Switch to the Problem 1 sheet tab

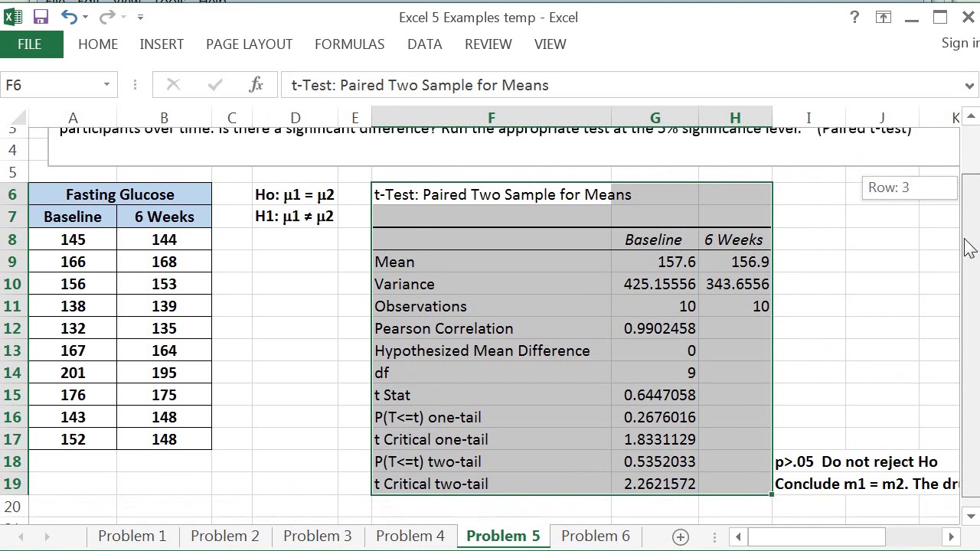coord(132,536)
